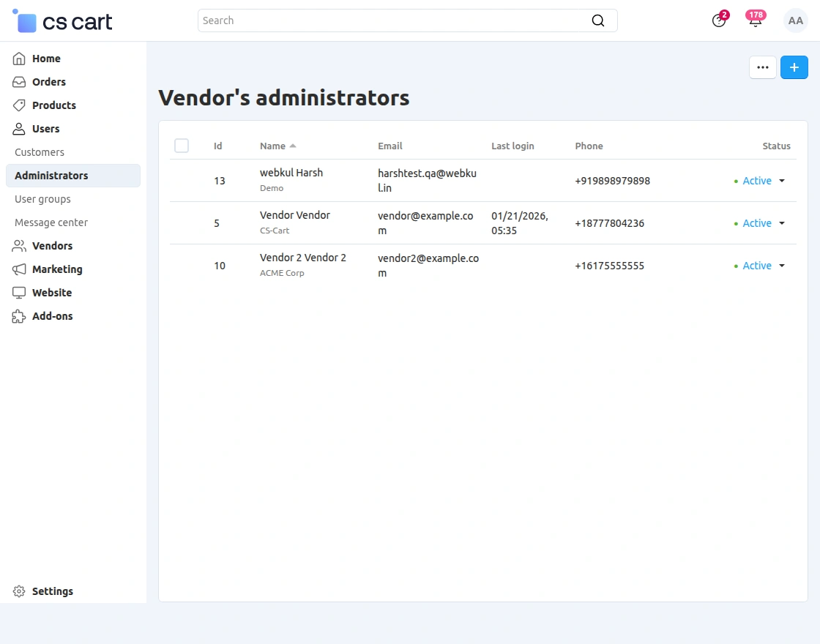Open the more actions ellipsis menu

(762, 67)
